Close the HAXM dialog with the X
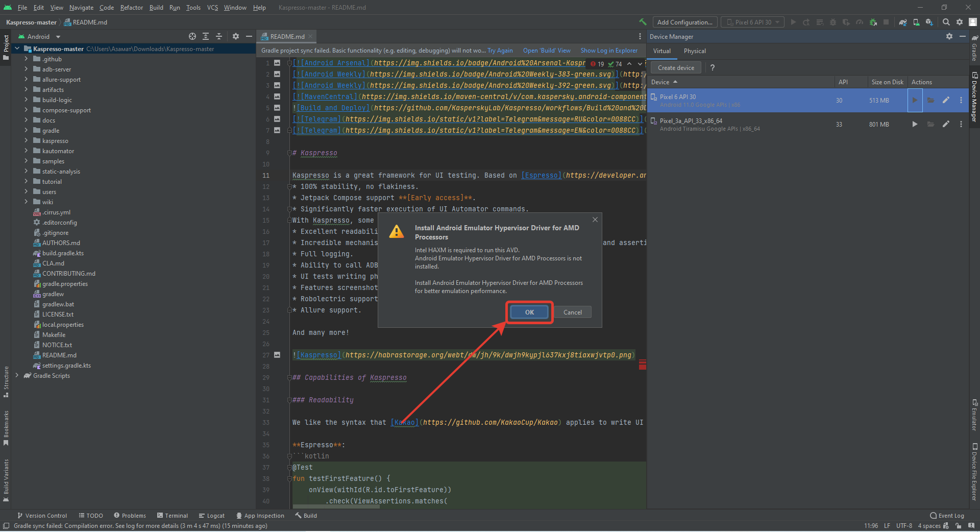 (x=595, y=220)
